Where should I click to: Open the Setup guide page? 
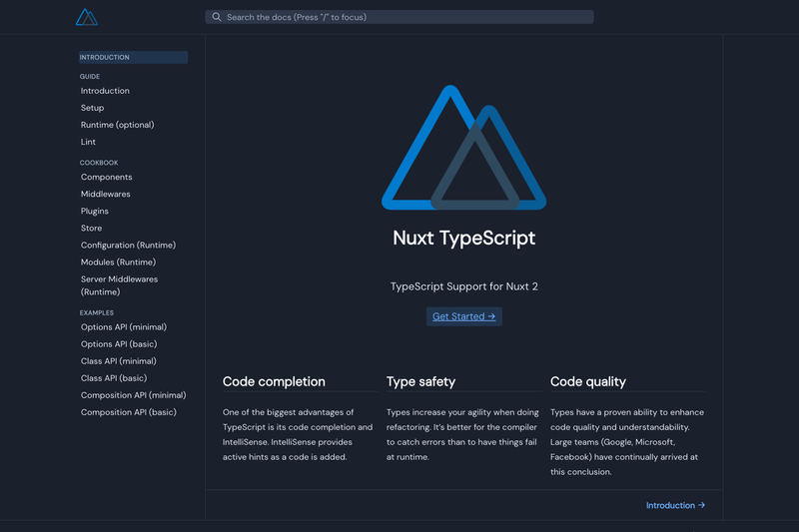92,108
